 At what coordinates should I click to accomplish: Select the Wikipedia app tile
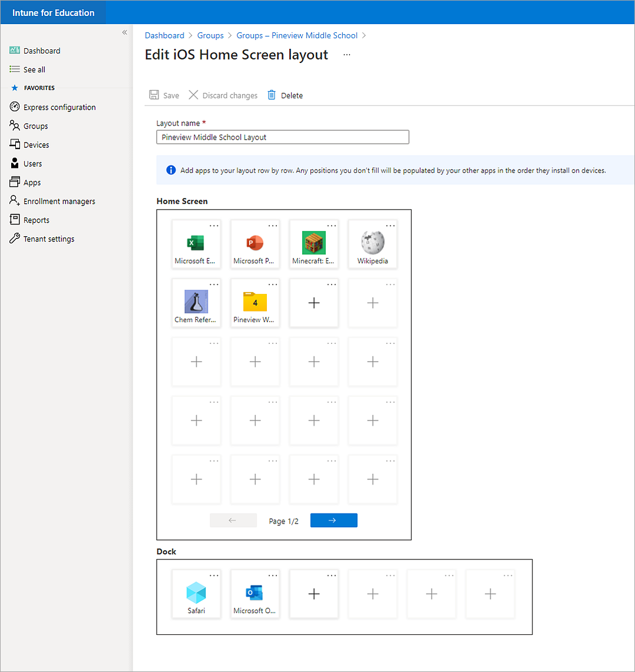point(372,244)
